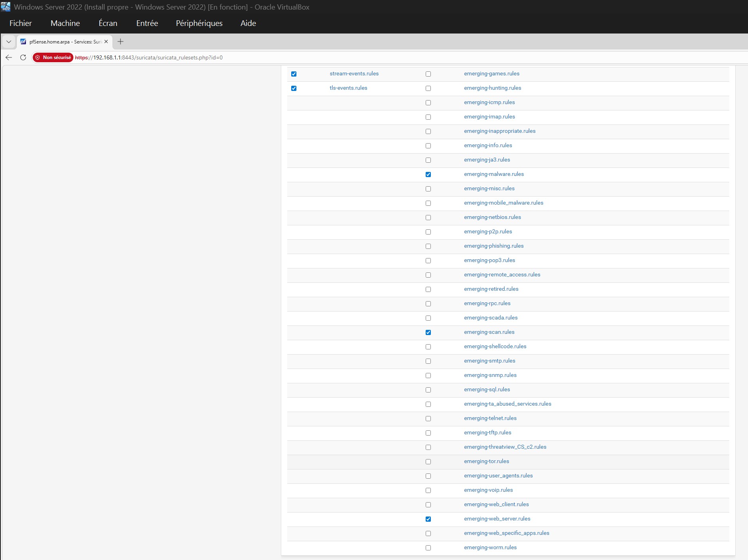Click the VirtualBox window icon

[6, 7]
